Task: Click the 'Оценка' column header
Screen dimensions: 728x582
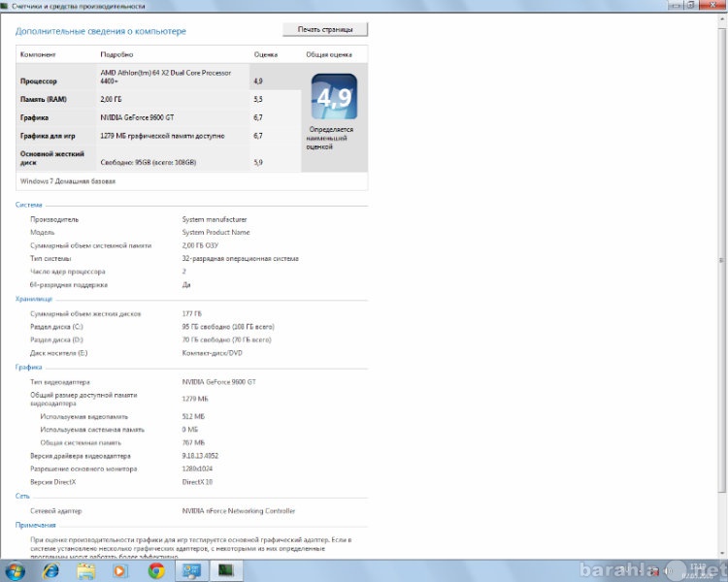Action: click(266, 54)
